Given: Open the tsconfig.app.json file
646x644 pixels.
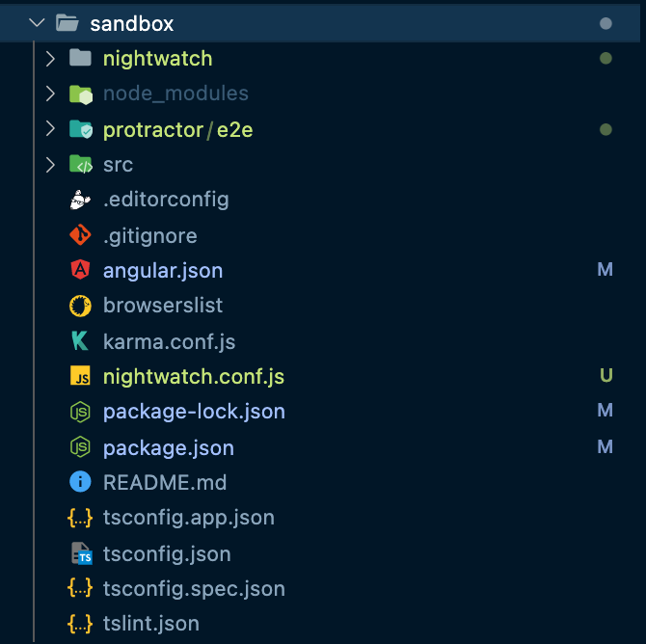Looking at the screenshot, I should 189,518.
